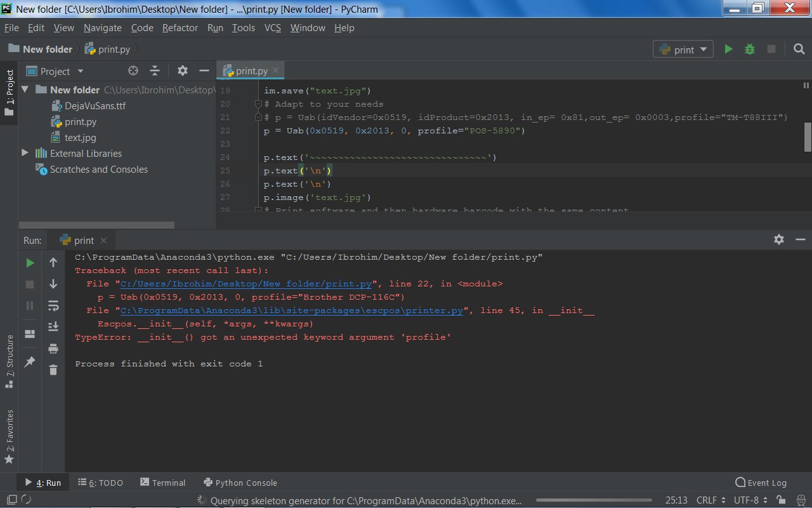Select text.jpg in project tree
Image resolution: width=812 pixels, height=508 pixels.
point(80,137)
